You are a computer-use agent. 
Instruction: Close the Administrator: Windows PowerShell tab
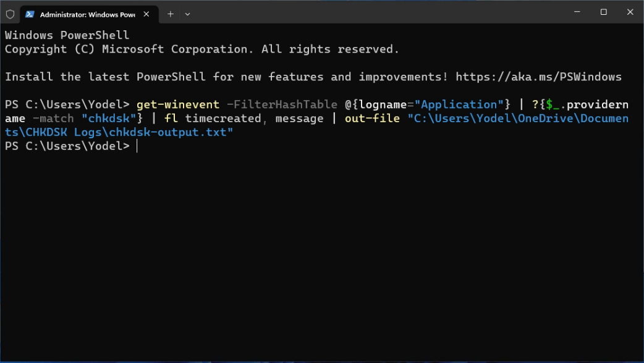pos(147,14)
